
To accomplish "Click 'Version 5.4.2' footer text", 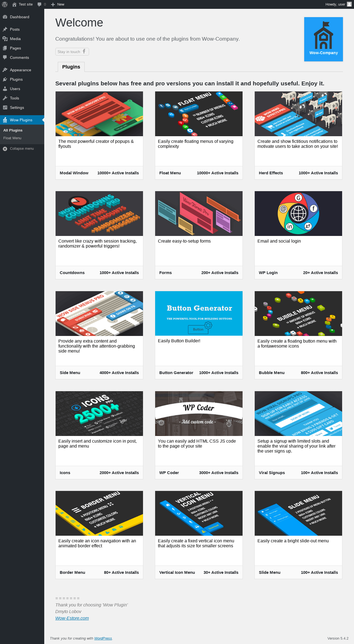I will pyautogui.click(x=338, y=638).
